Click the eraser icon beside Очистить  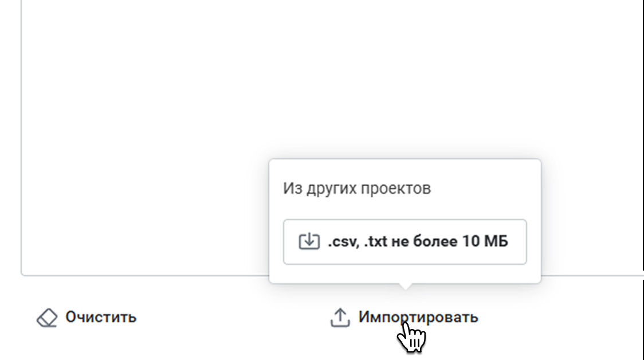point(48,317)
